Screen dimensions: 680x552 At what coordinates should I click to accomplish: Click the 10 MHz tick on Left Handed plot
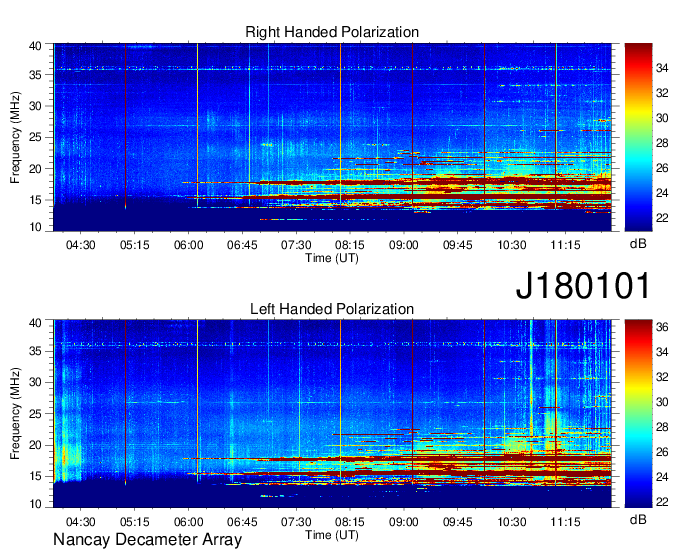click(x=36, y=504)
